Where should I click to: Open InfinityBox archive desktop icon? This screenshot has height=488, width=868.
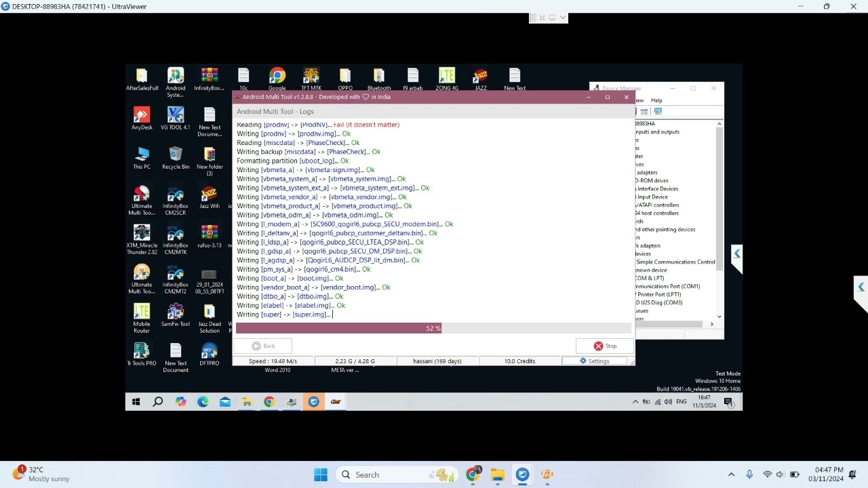click(210, 80)
